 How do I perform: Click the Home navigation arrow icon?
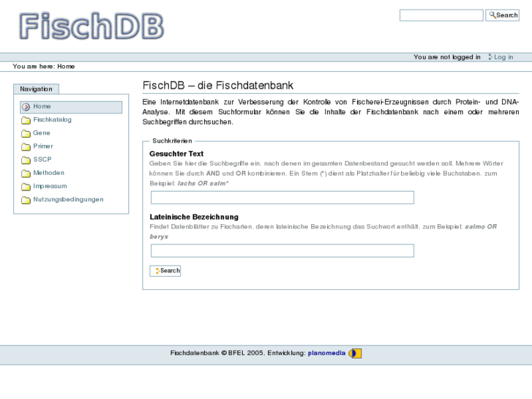click(x=26, y=107)
